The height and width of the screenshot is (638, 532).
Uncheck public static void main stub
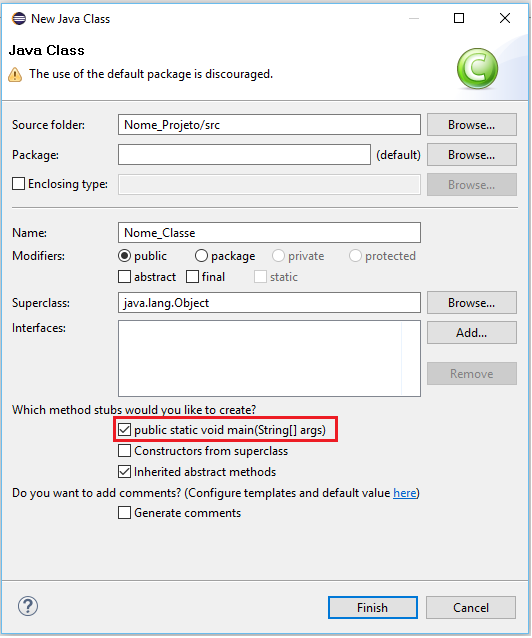point(125,430)
